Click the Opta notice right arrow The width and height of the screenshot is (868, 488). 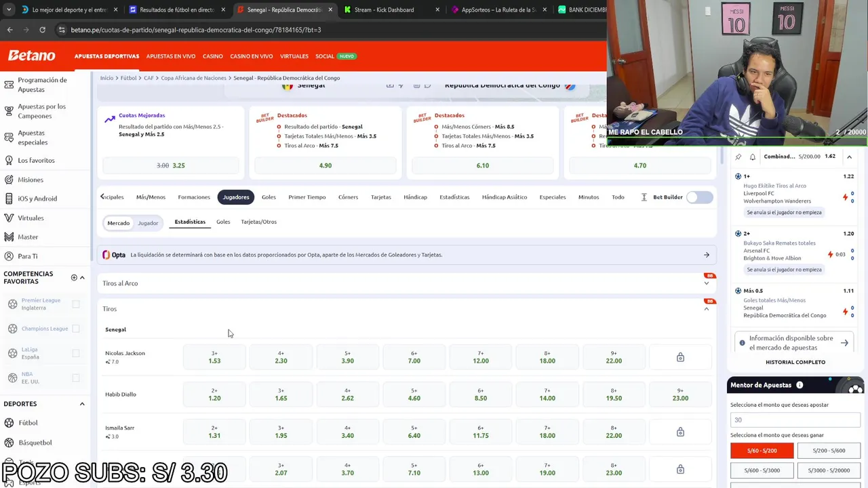tap(707, 255)
